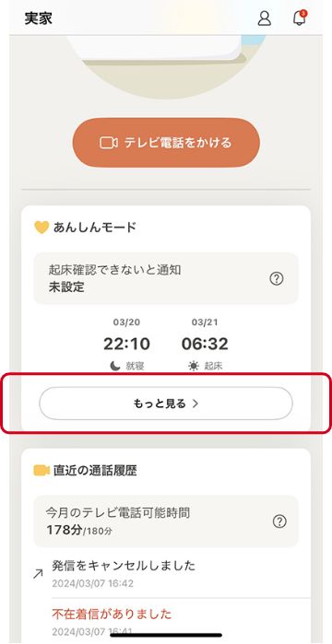Image resolution: width=332 pixels, height=644 pixels.
Task: Click the sun icon next to 起床
Action: (x=193, y=366)
